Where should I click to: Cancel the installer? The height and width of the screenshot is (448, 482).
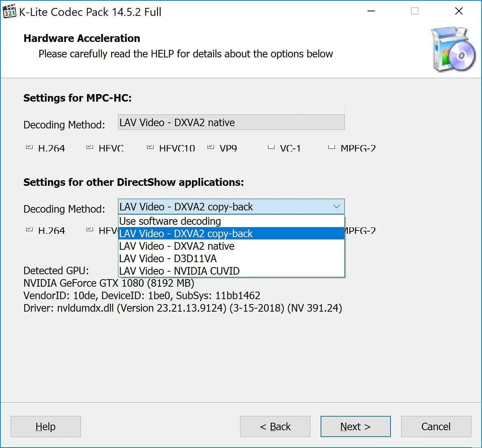pos(436,426)
